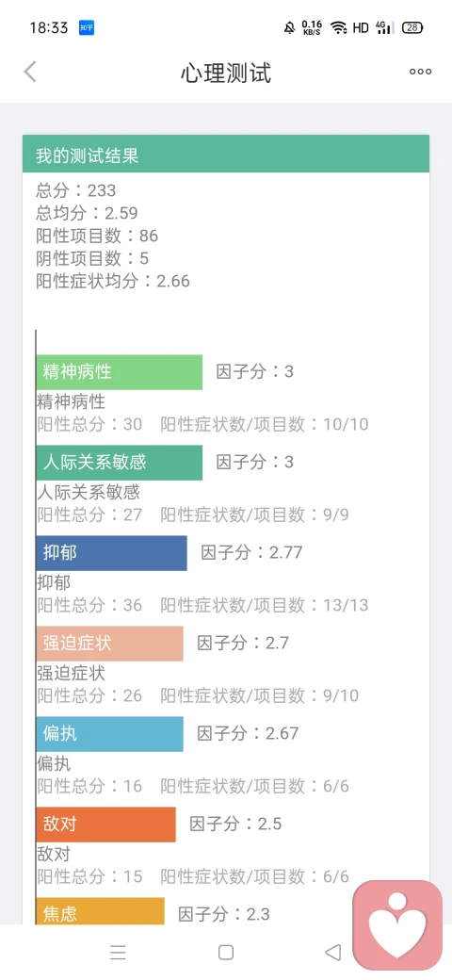
Task: Select the teal 人际关系敏感 bar
Action: [120, 463]
